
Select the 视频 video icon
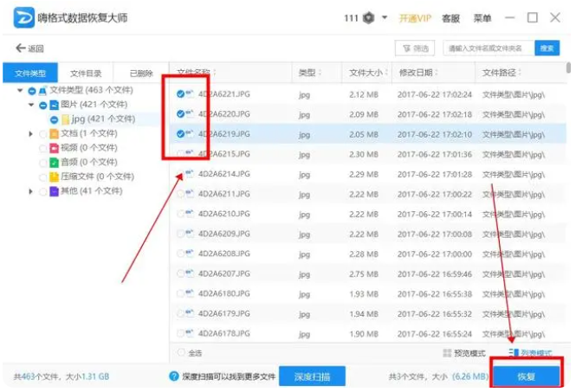pos(54,148)
